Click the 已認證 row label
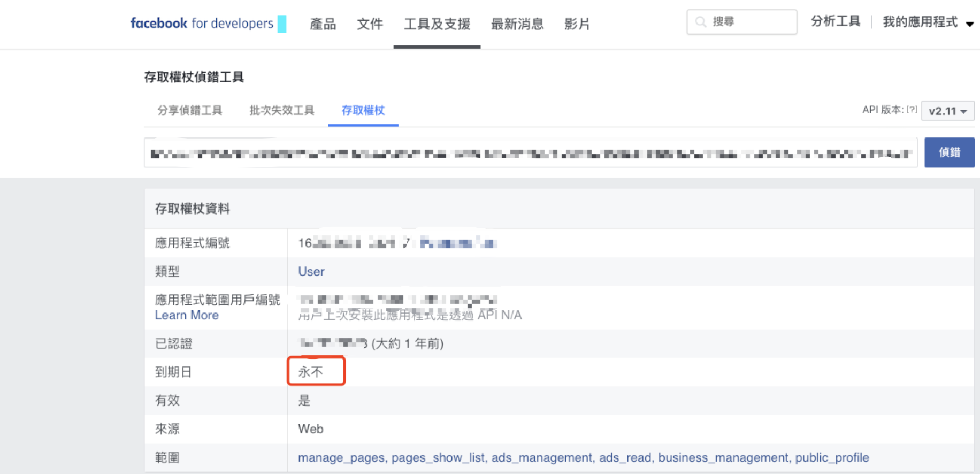The width and height of the screenshot is (980, 474). pos(173,343)
